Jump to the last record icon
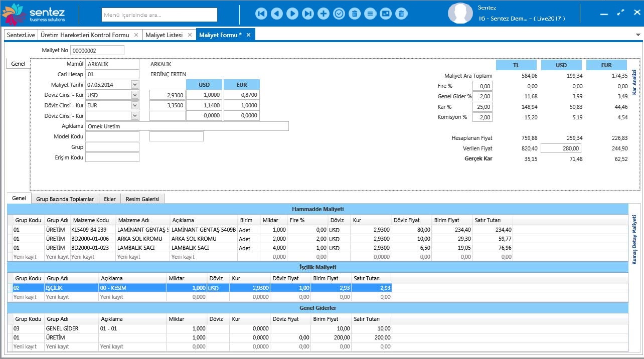This screenshot has width=644, height=359. pyautogui.click(x=308, y=14)
